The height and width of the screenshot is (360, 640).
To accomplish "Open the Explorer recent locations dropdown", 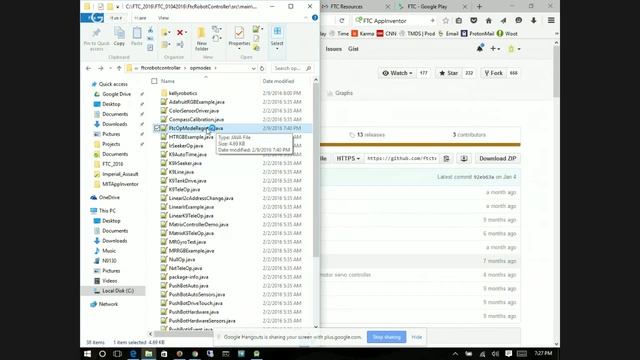I will coord(110,68).
